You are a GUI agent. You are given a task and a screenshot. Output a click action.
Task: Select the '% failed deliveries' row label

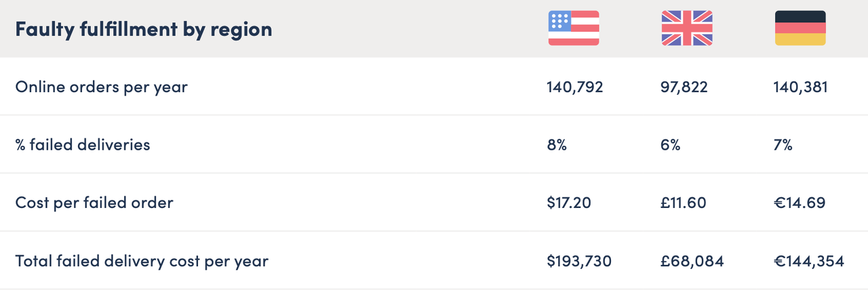[x=82, y=144]
